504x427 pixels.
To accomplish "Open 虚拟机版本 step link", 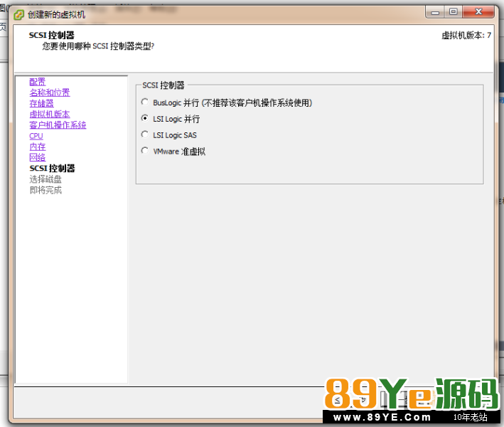I will [x=50, y=115].
